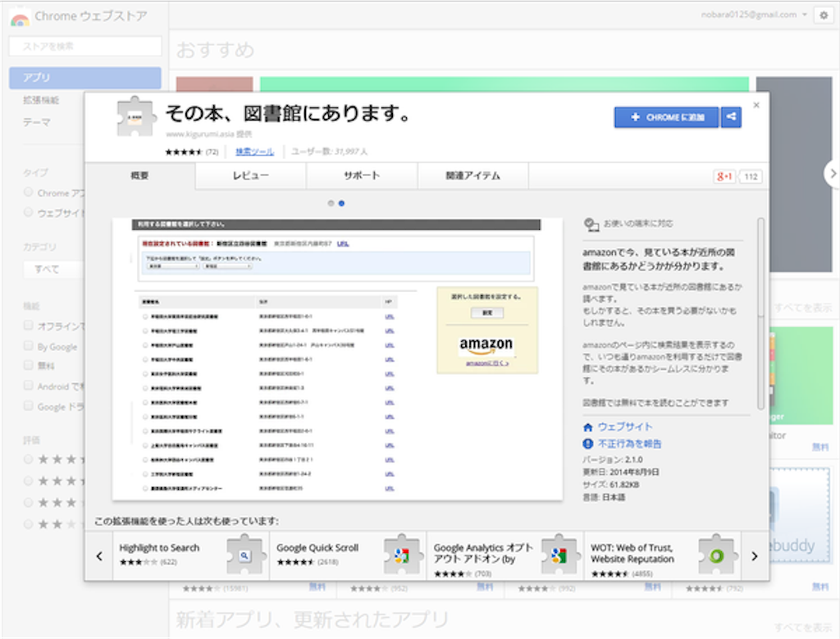840x639 pixels.
Task: Open the settings gear icon
Action: [x=824, y=16]
